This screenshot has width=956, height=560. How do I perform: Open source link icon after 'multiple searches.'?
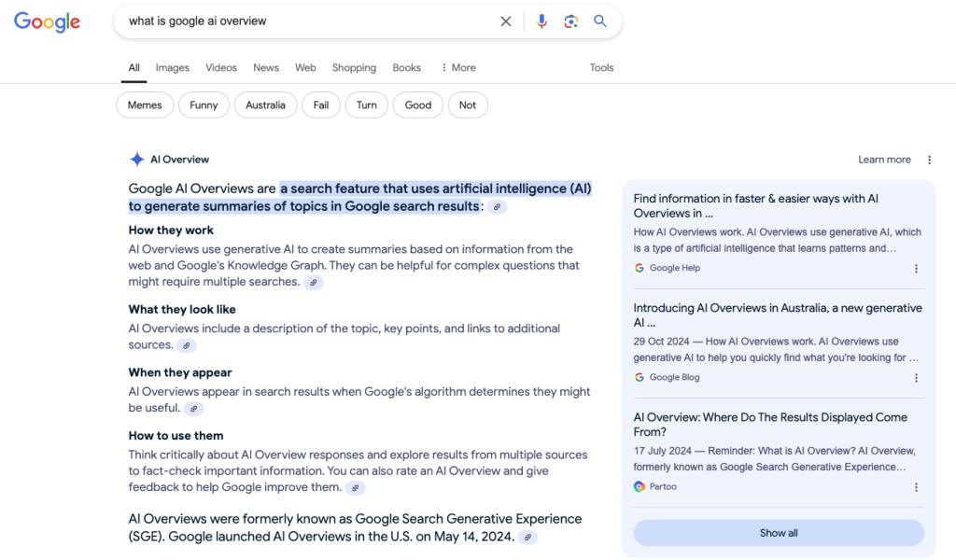314,282
